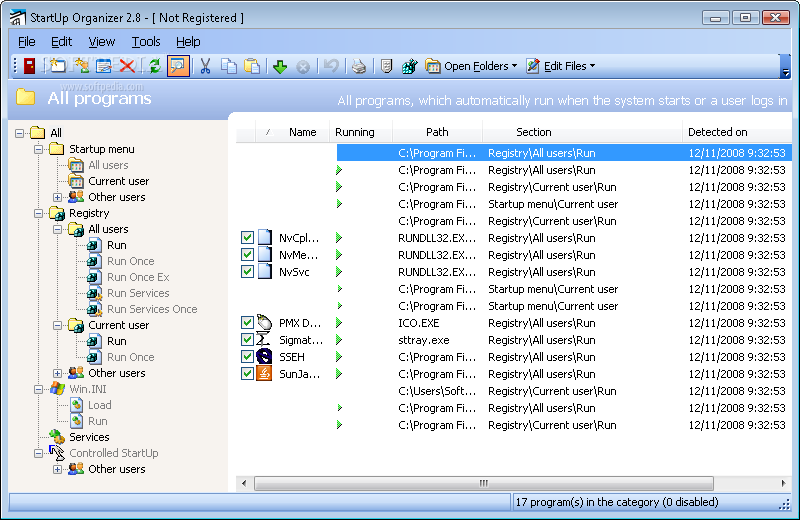Click the PMX D... mouse icon
The width and height of the screenshot is (800, 520).
click(264, 323)
